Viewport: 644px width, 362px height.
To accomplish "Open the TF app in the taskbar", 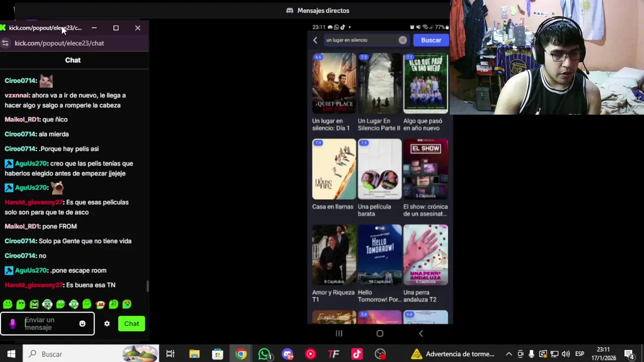I will pos(334,354).
